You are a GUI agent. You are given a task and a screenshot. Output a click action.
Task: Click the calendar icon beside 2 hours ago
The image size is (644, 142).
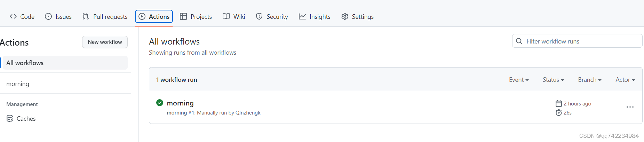(559, 103)
